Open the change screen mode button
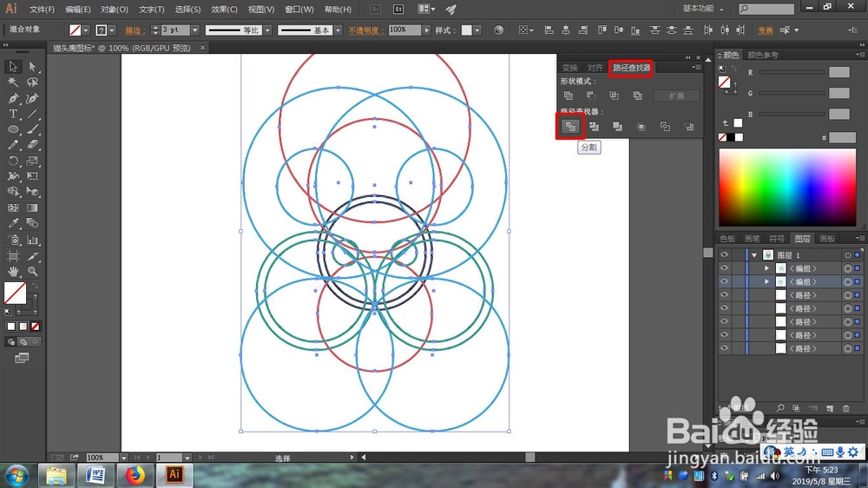This screenshot has width=868, height=488. click(x=22, y=358)
